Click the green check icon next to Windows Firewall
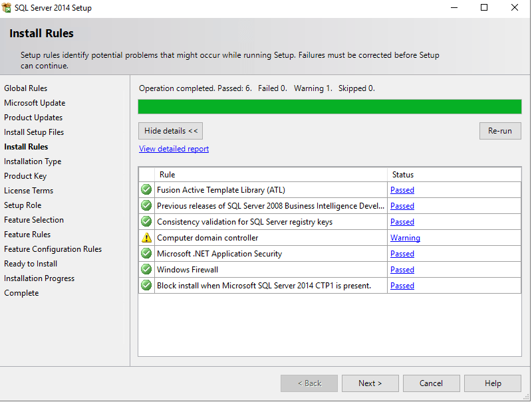The width and height of the screenshot is (532, 402). click(146, 270)
